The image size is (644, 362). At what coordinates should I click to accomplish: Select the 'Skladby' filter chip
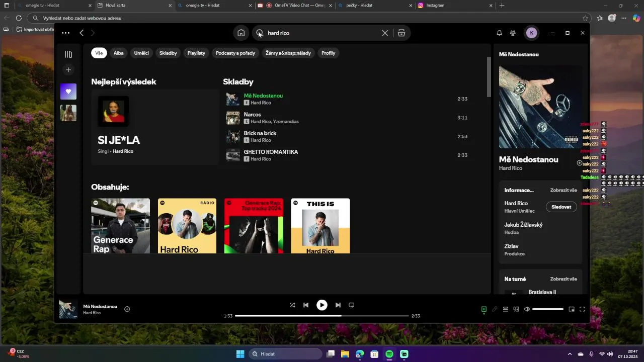click(168, 53)
